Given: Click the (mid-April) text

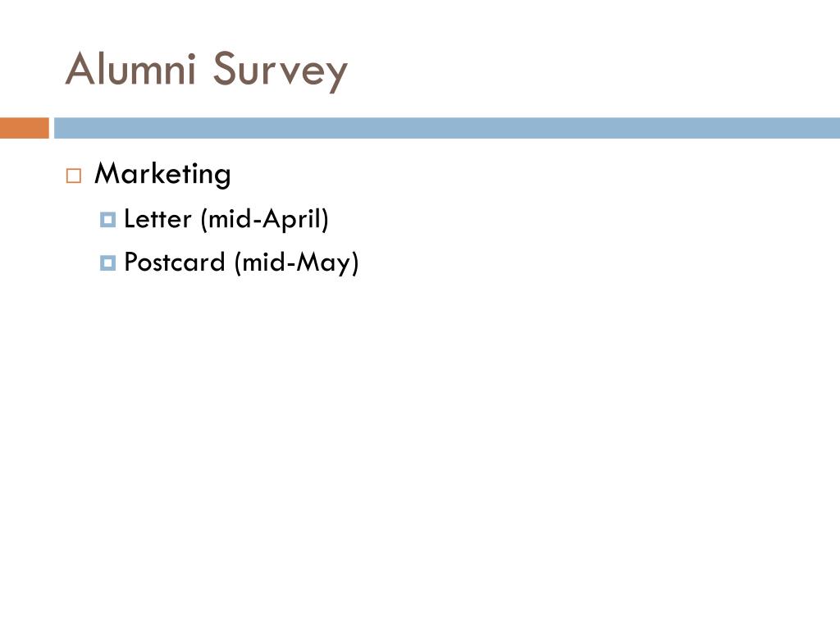Looking at the screenshot, I should [265, 220].
